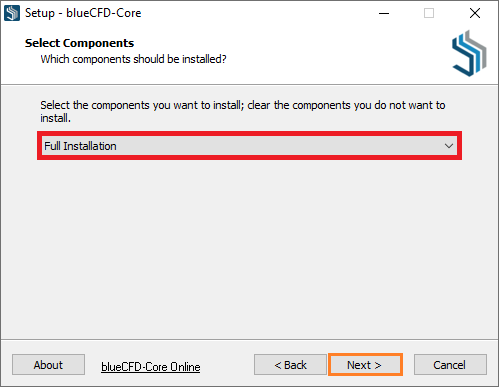Click the empty grey area below the dropdown
499x387 pixels.
click(x=249, y=248)
